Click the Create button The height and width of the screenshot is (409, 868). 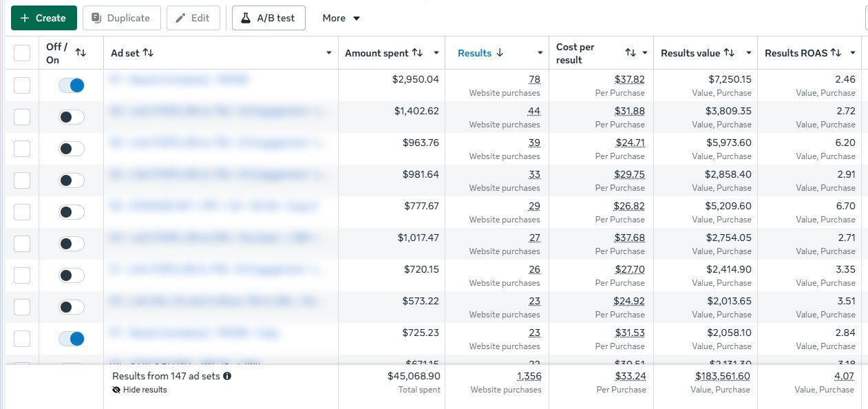(43, 18)
